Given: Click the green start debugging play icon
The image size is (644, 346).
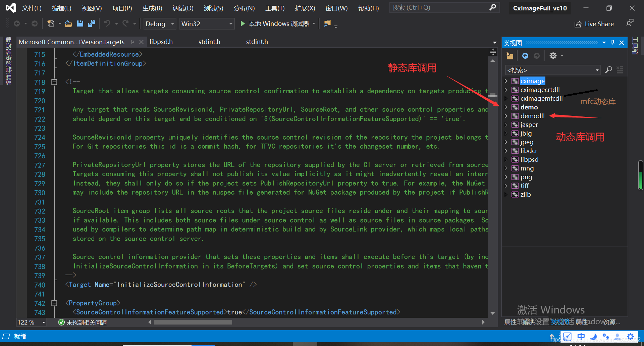Looking at the screenshot, I should (243, 23).
